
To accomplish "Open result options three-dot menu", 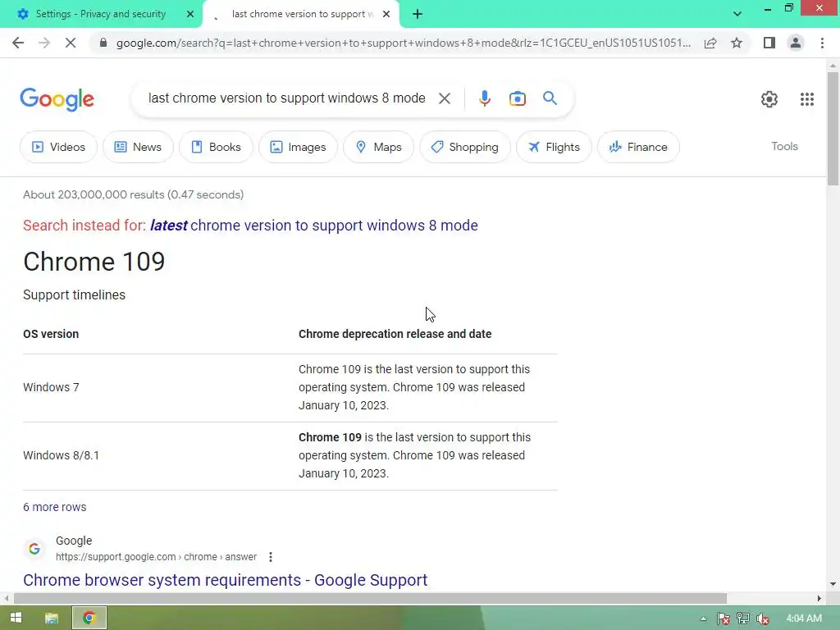I will point(271,557).
